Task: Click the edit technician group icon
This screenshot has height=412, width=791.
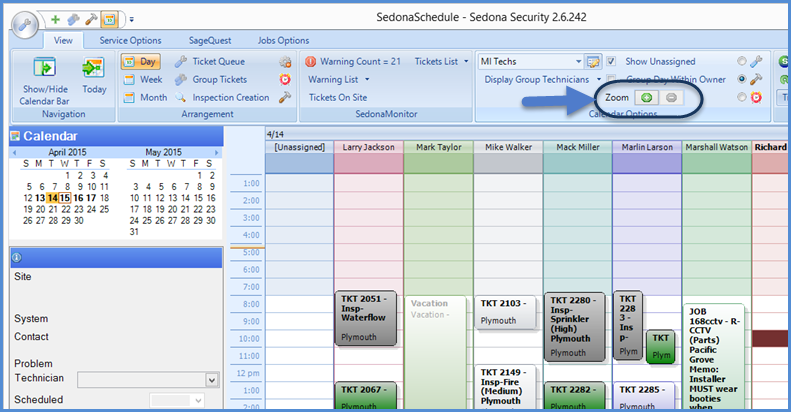Action: click(593, 62)
